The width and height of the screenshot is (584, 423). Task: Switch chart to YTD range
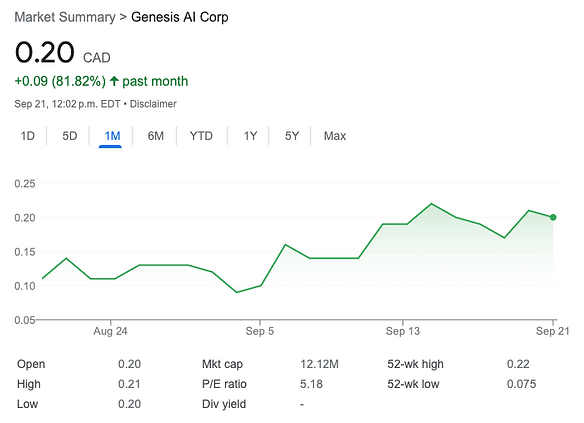tap(201, 136)
